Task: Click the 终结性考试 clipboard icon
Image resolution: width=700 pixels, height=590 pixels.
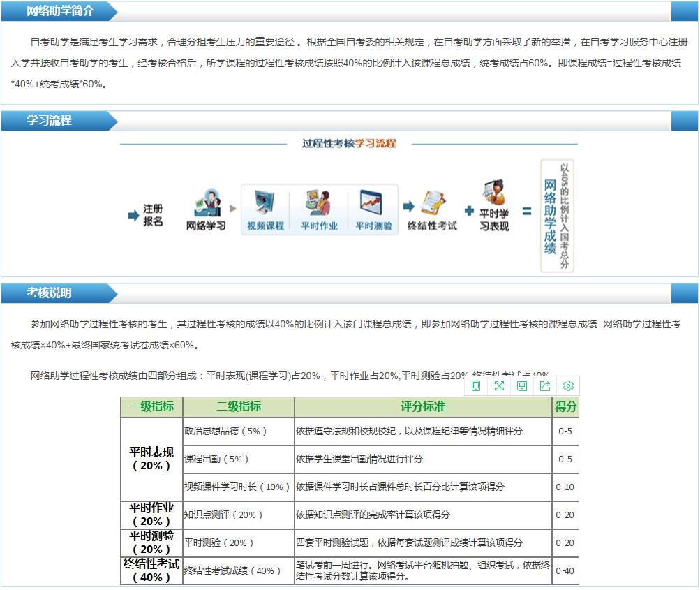Action: point(433,202)
